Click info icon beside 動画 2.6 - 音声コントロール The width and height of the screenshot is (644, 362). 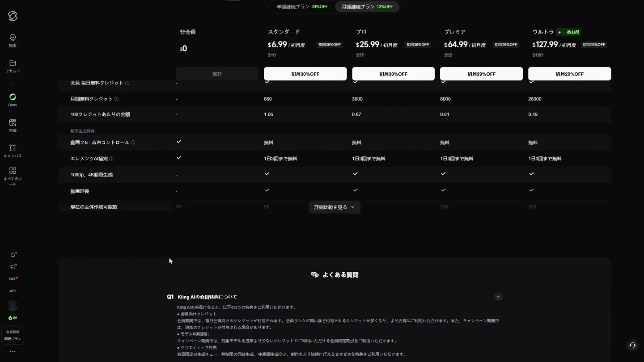coord(133,143)
